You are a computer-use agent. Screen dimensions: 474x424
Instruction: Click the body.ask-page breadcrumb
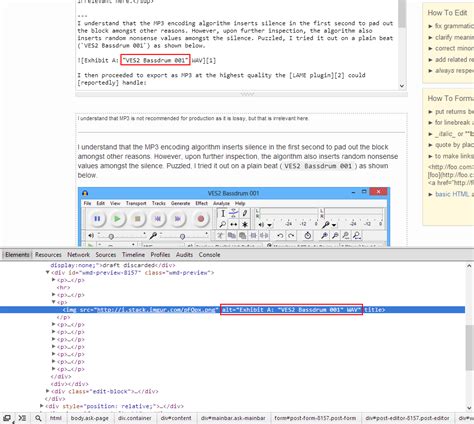click(x=90, y=418)
